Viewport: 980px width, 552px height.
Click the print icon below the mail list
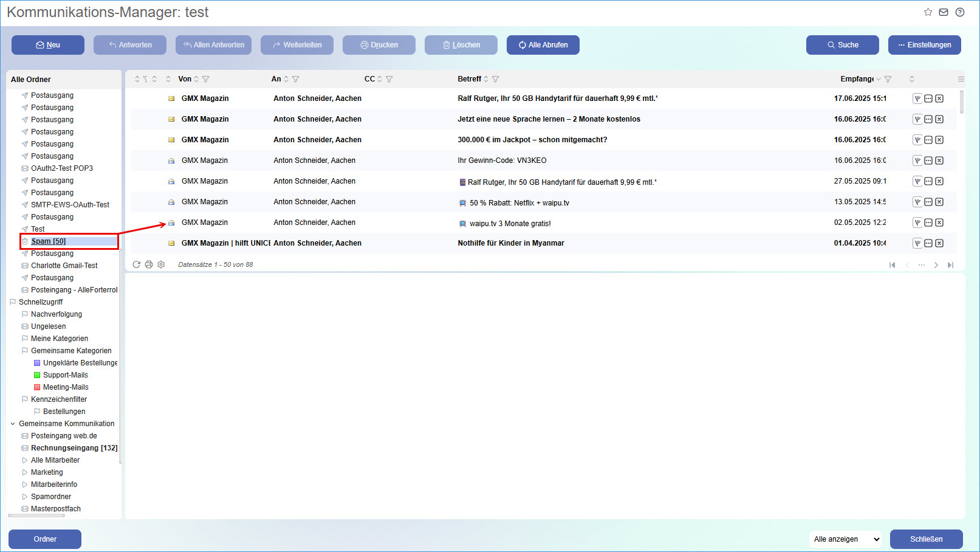149,264
